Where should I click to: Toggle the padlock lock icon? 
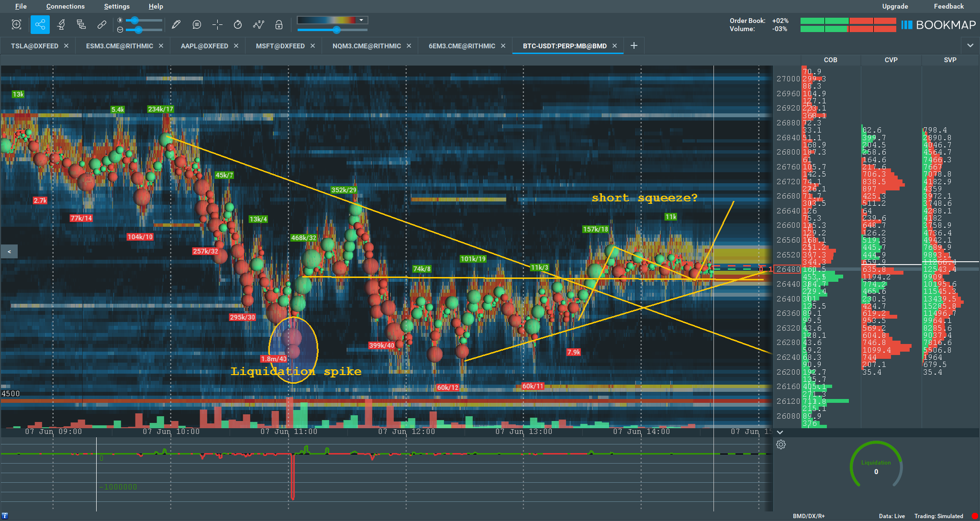click(279, 24)
